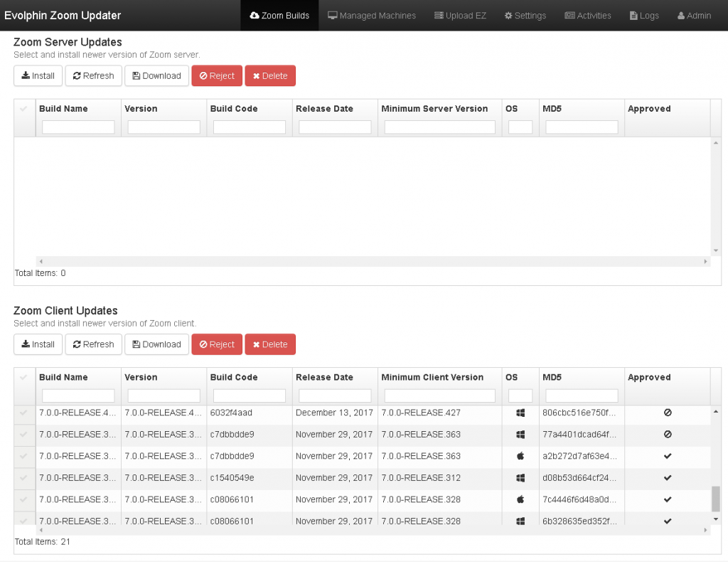
Task: Click Install under Zoom Client Updates
Action: pos(38,344)
